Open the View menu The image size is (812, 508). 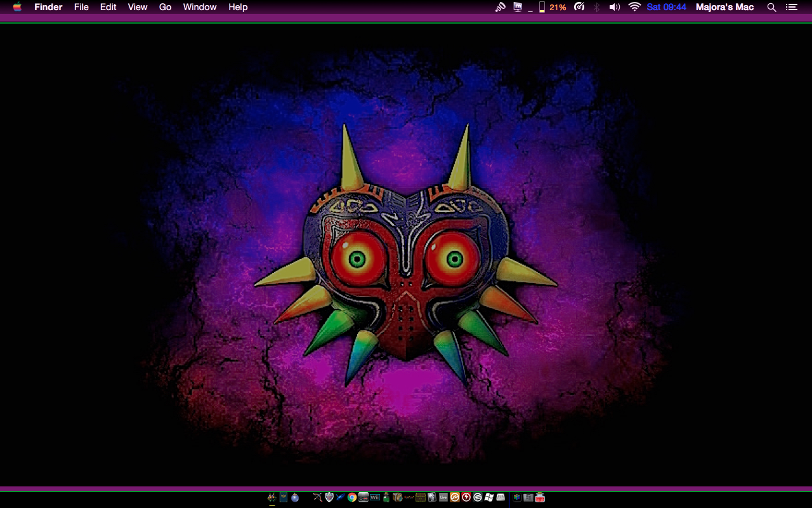pos(138,7)
